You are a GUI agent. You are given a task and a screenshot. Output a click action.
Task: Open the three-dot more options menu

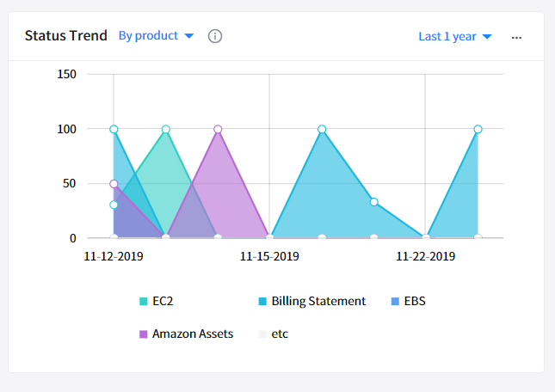click(x=516, y=37)
